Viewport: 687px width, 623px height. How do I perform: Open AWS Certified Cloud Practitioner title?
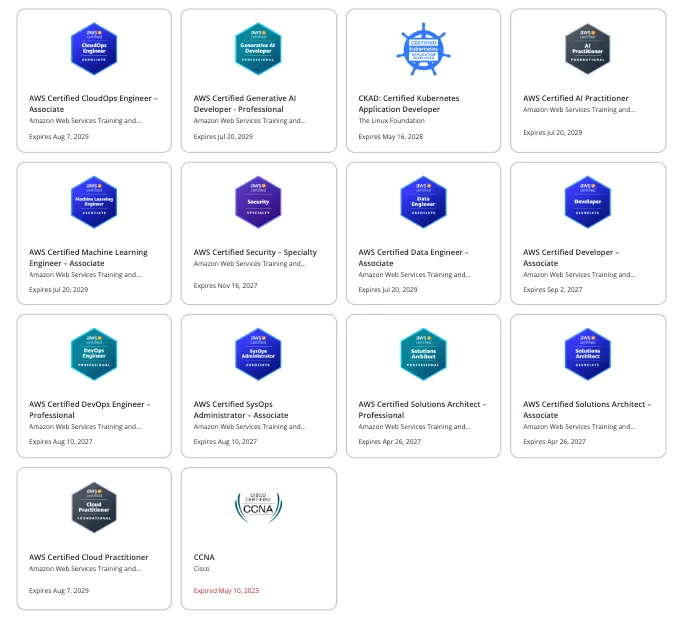click(x=89, y=557)
